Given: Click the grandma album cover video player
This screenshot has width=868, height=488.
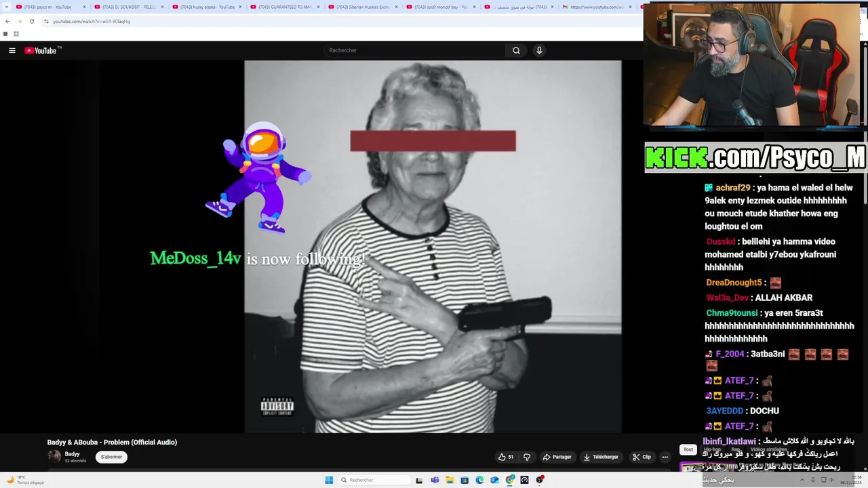Looking at the screenshot, I should pos(433,246).
